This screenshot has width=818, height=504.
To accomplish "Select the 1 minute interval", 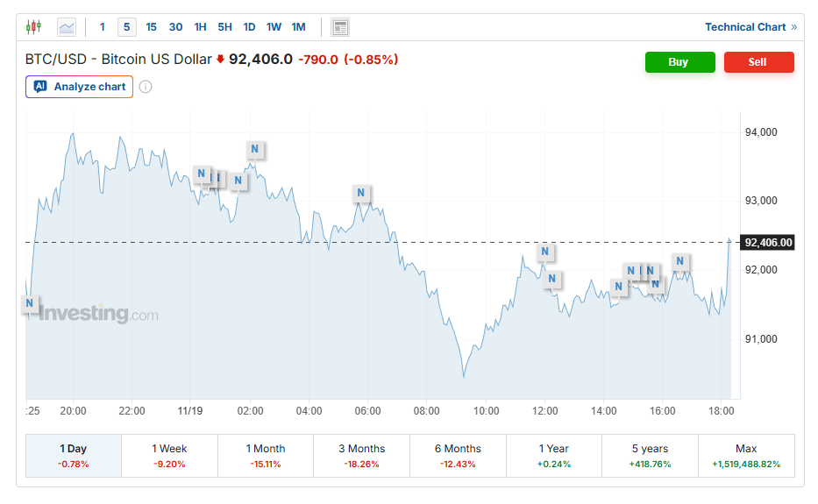I will click(x=103, y=27).
